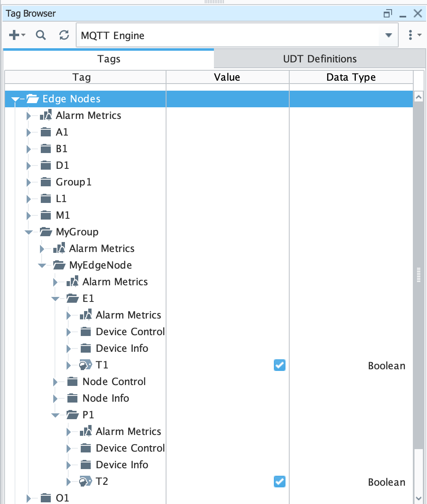Screen dimensions: 427x504
Task: Select the Tags tab
Action: pos(109,59)
